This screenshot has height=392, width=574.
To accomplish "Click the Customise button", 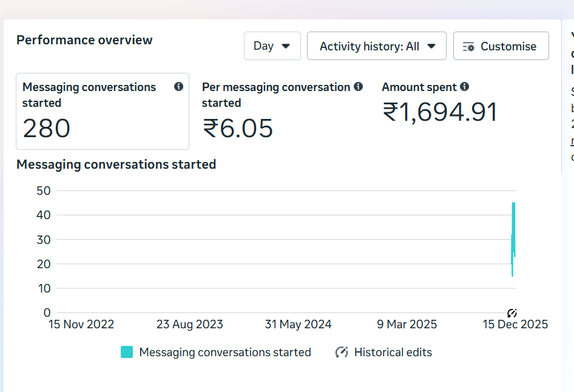I will tap(501, 46).
